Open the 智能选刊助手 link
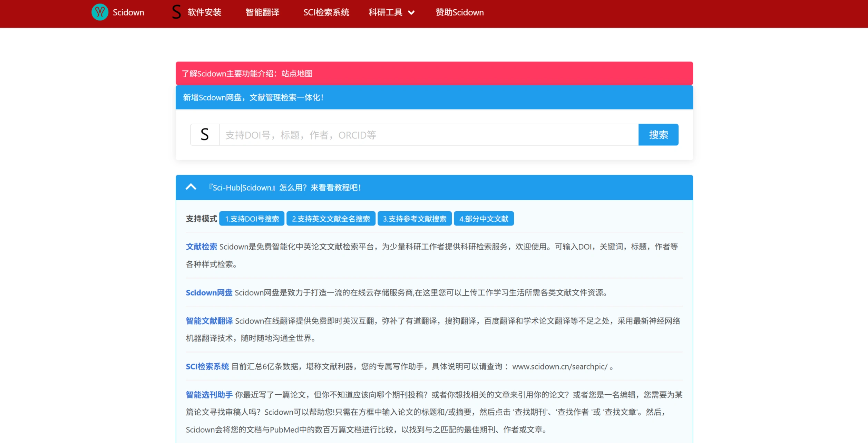This screenshot has height=443, width=868. (209, 395)
